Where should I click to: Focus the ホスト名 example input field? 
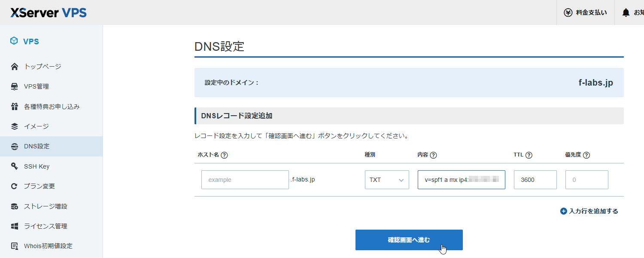(x=245, y=180)
